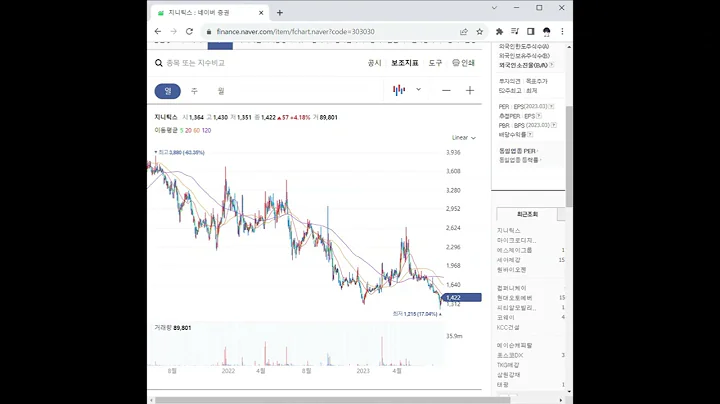Click the search magnifier icon in the chart header
Image resolution: width=720 pixels, height=404 pixels.
point(159,63)
